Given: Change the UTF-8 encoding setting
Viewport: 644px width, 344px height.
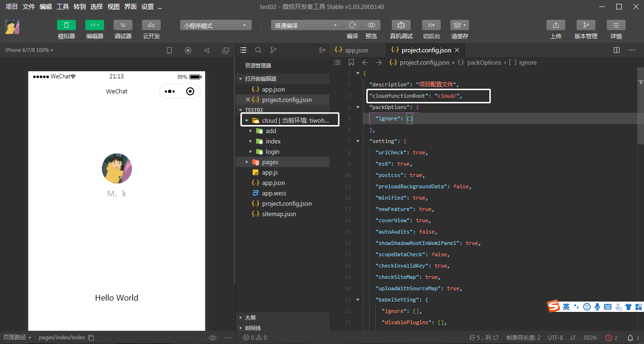Looking at the screenshot, I should click(x=555, y=337).
